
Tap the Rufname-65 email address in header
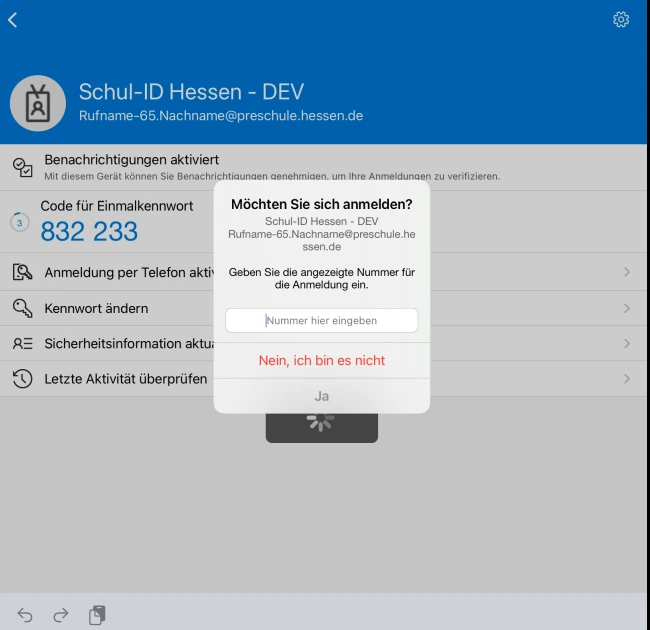(x=221, y=116)
